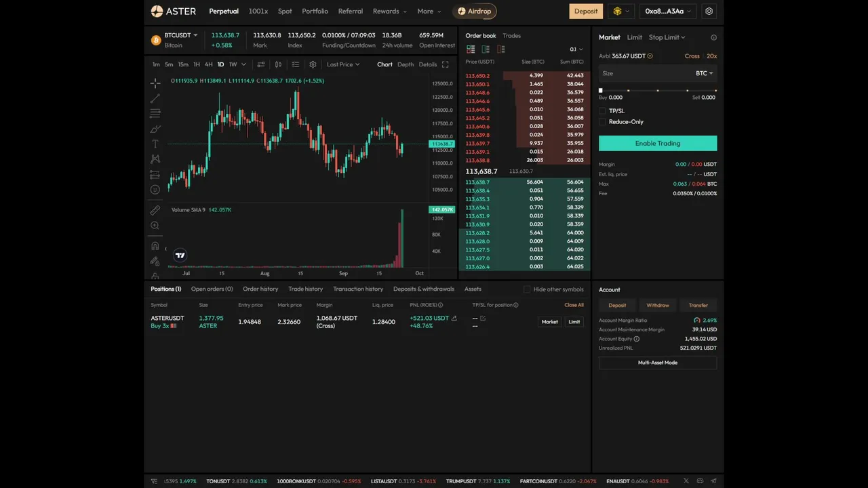The image size is (868, 488).
Task: Open the global settings gear icon
Action: 709,11
